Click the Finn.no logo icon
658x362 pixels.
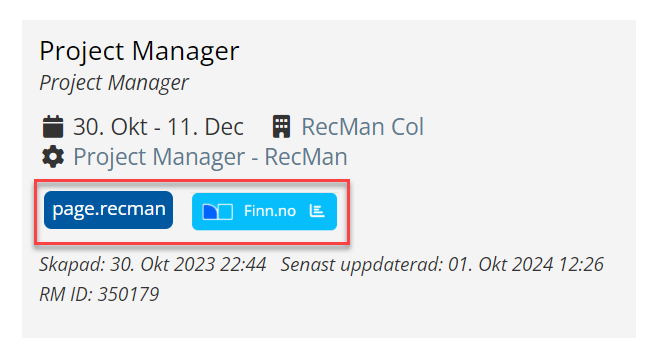(217, 211)
